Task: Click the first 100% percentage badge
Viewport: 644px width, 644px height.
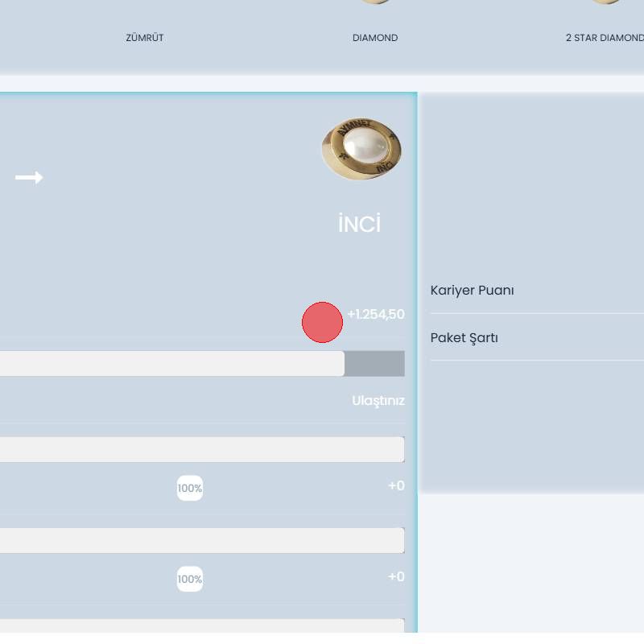Action: click(x=190, y=488)
